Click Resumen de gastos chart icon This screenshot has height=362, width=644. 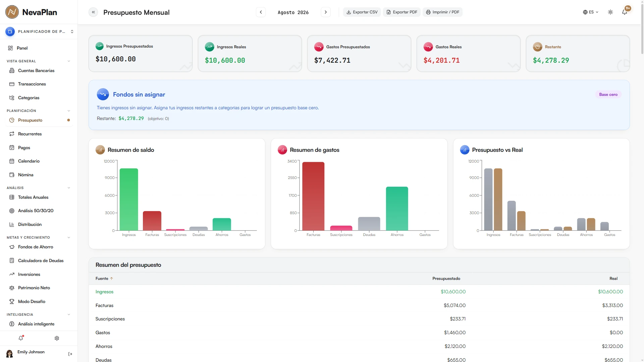pyautogui.click(x=282, y=150)
